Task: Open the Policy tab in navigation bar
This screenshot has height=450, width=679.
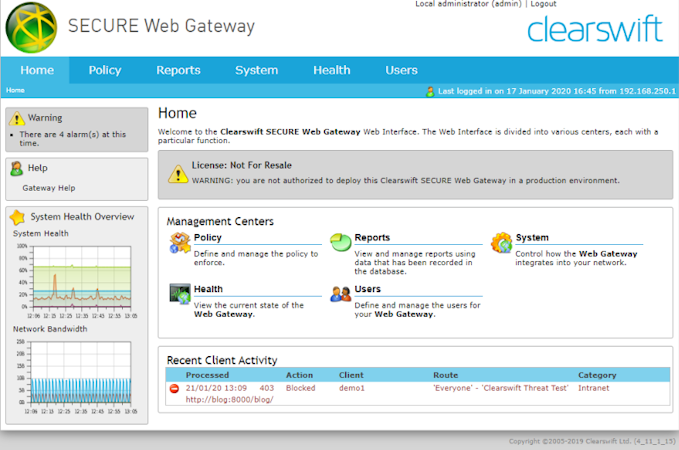Action: (105, 70)
